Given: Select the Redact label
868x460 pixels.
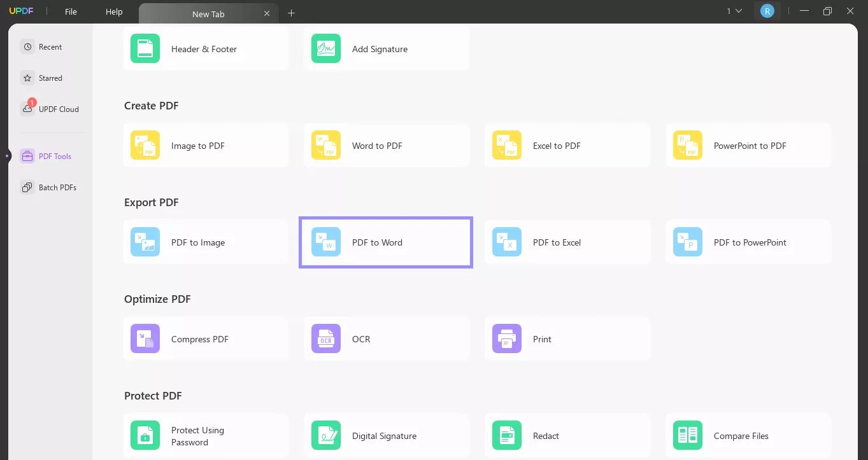Looking at the screenshot, I should (546, 436).
